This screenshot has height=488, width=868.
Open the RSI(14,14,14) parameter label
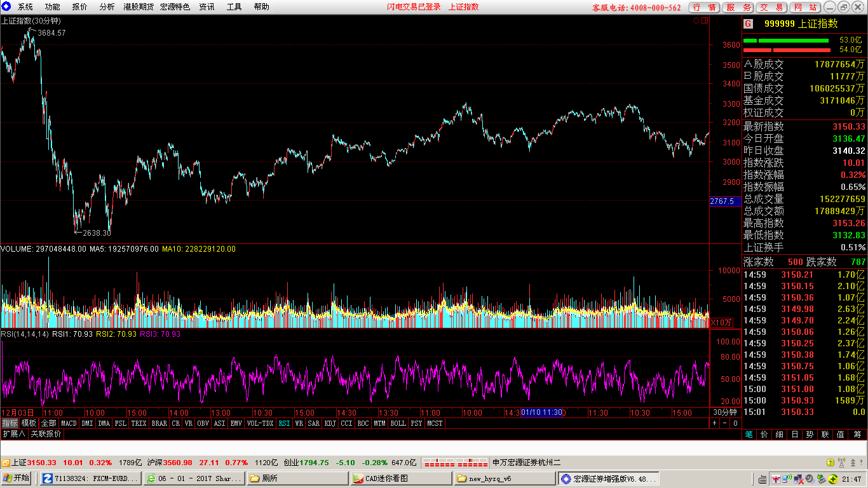pyautogui.click(x=25, y=334)
